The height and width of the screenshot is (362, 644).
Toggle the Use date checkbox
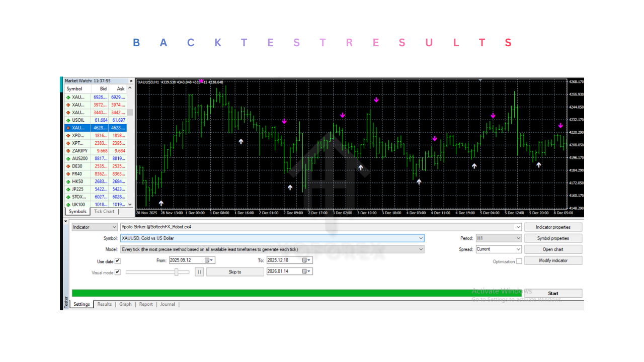118,261
